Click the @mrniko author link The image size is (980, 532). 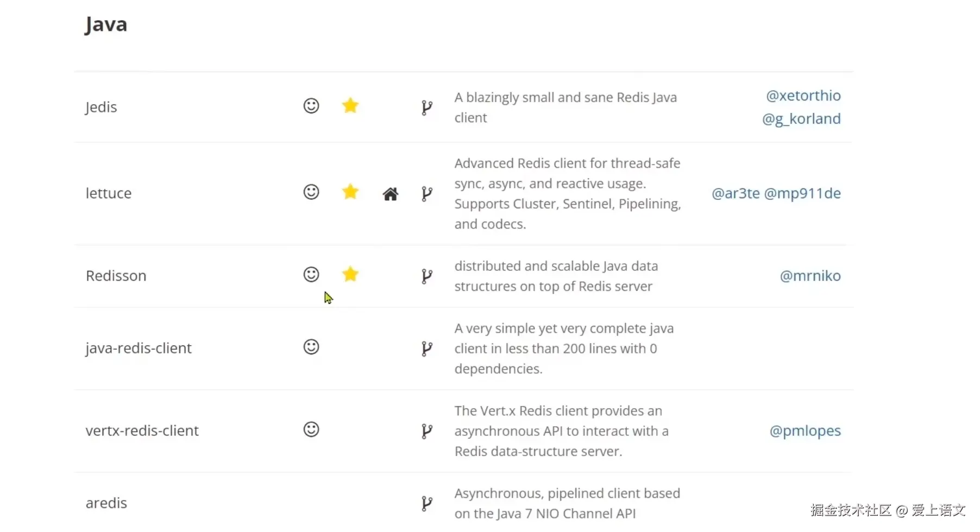coord(810,276)
